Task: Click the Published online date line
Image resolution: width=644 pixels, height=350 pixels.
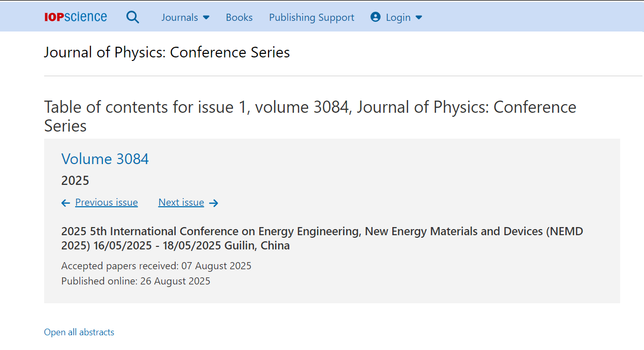Action: [135, 281]
